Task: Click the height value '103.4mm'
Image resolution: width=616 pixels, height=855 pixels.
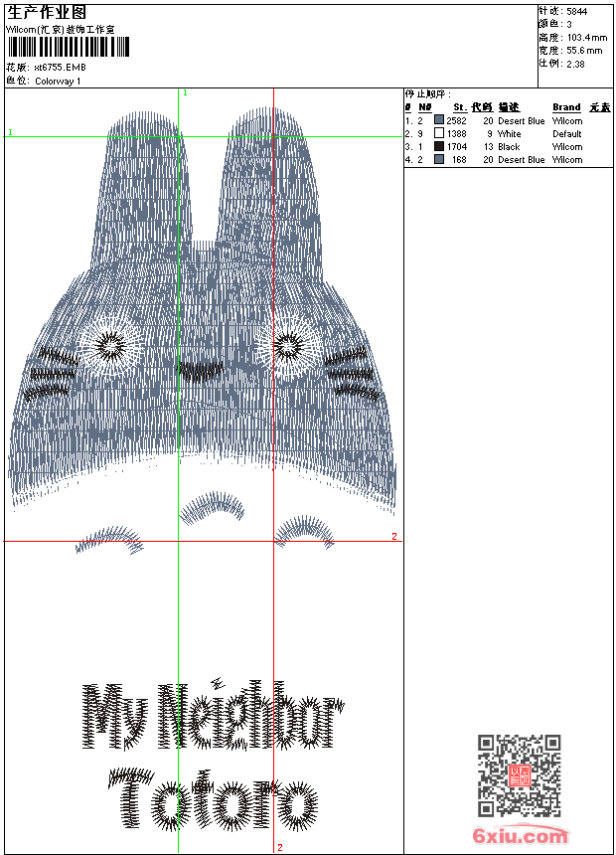Action: (587, 38)
